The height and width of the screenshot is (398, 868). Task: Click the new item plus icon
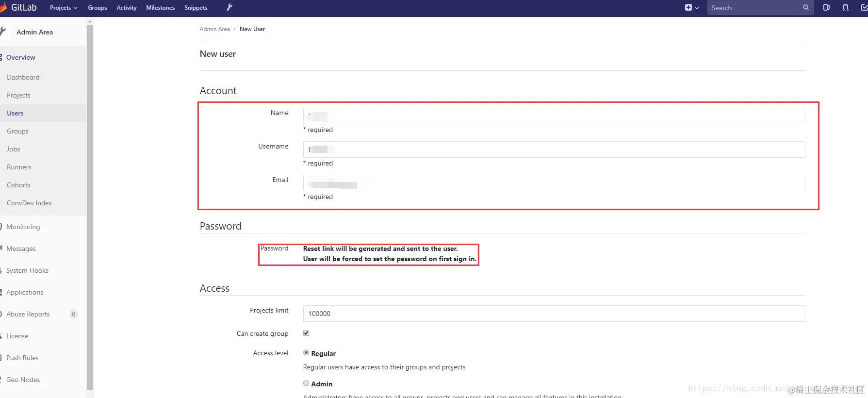point(688,7)
